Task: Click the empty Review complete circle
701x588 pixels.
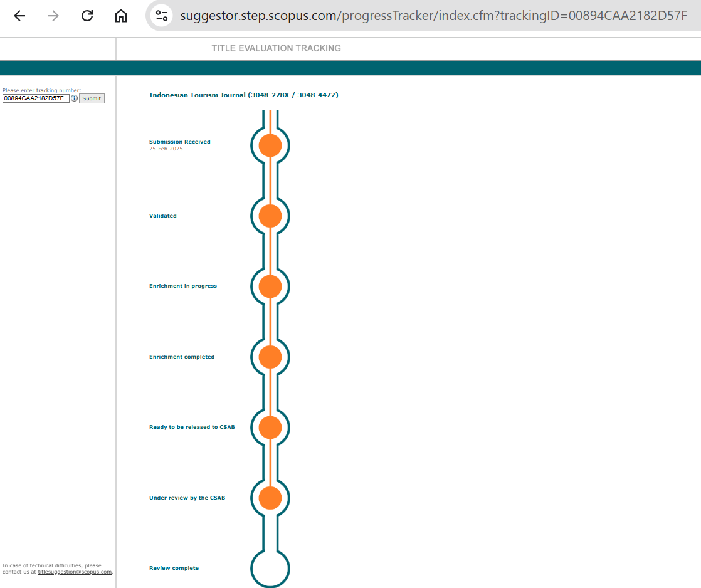Action: coord(270,568)
